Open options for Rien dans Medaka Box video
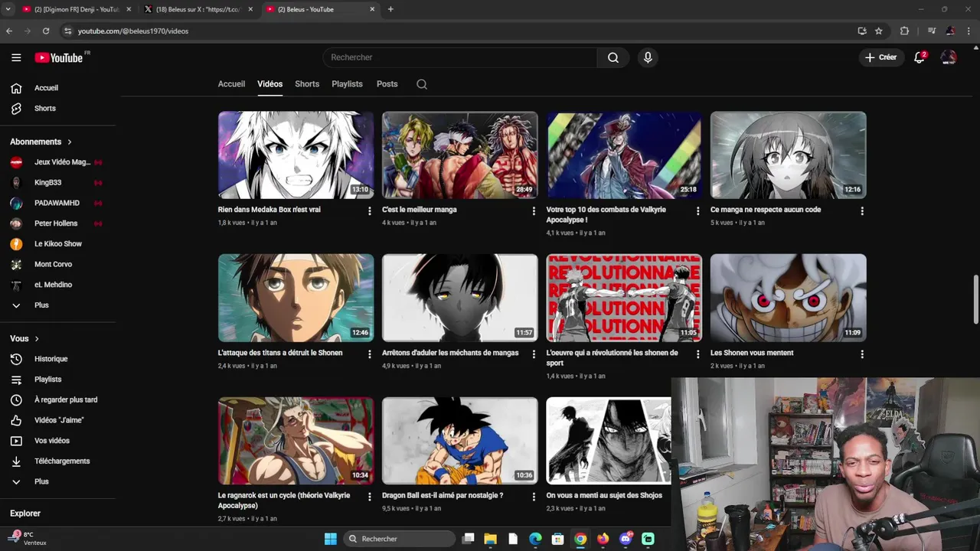 [x=369, y=210]
